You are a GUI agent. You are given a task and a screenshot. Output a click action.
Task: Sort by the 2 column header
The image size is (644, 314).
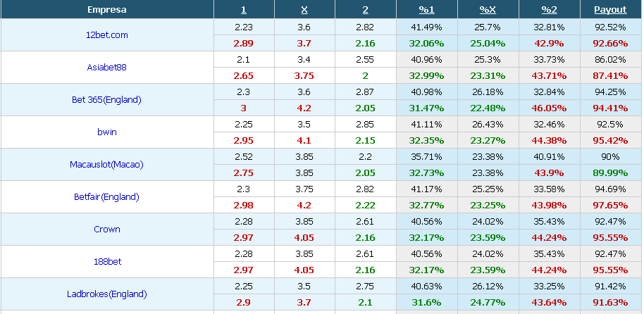365,10
